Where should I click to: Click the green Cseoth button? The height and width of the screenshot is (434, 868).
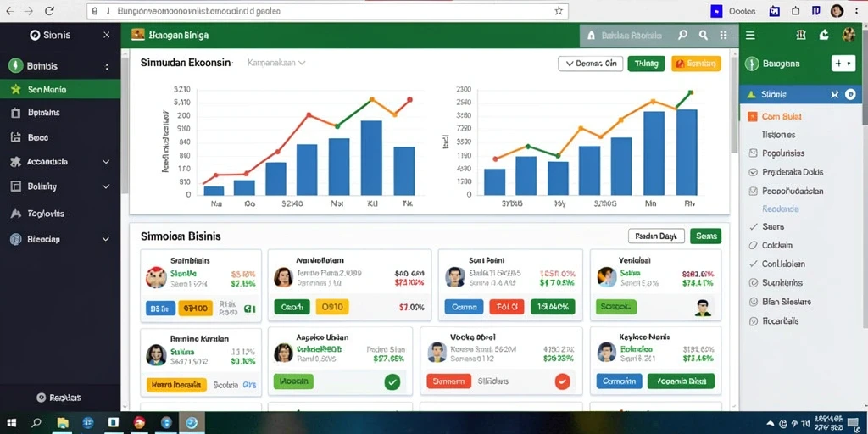pos(292,307)
